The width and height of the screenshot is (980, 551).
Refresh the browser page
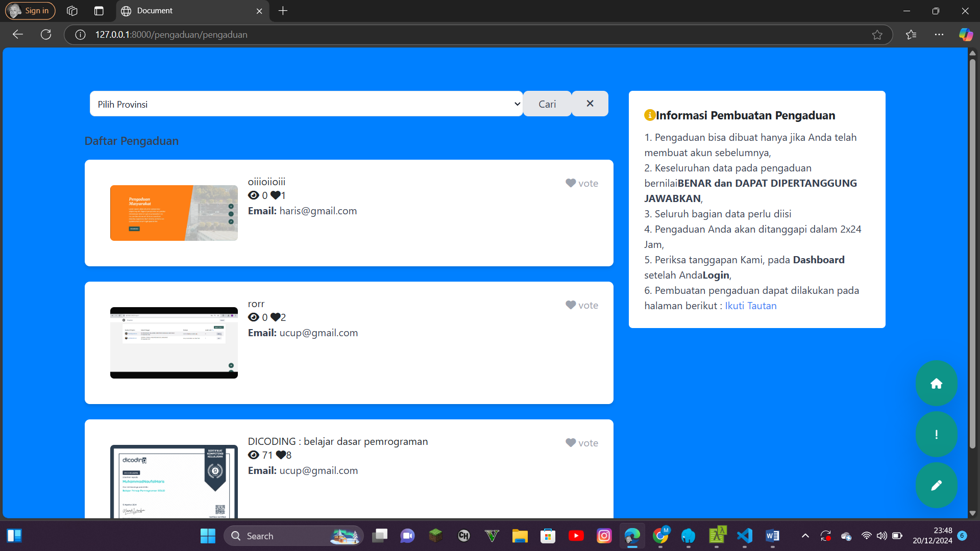pyautogui.click(x=46, y=35)
